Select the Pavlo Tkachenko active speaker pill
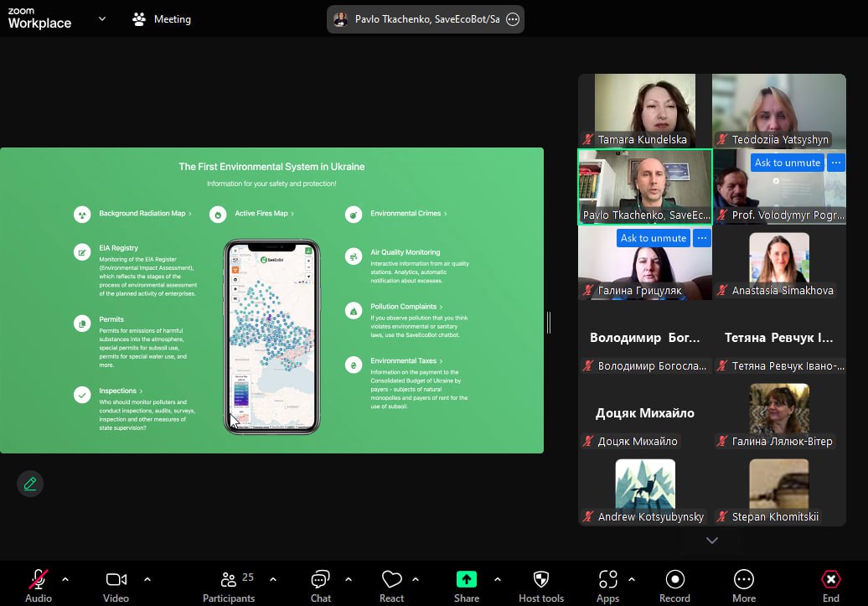This screenshot has height=606, width=868. 425,19
